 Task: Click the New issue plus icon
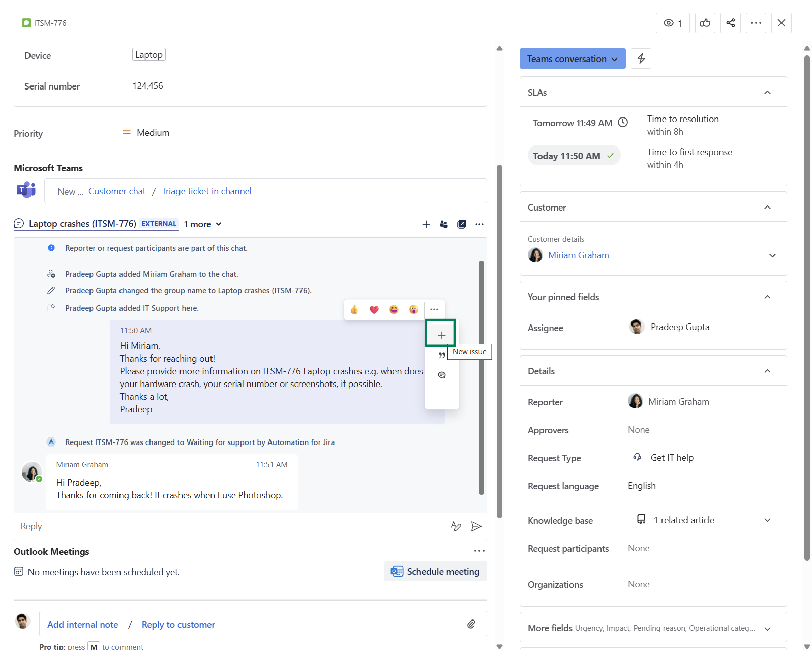(x=441, y=335)
